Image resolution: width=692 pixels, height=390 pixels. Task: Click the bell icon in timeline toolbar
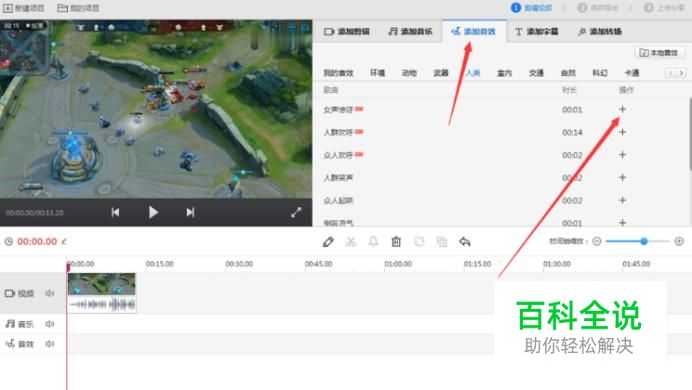pos(373,242)
